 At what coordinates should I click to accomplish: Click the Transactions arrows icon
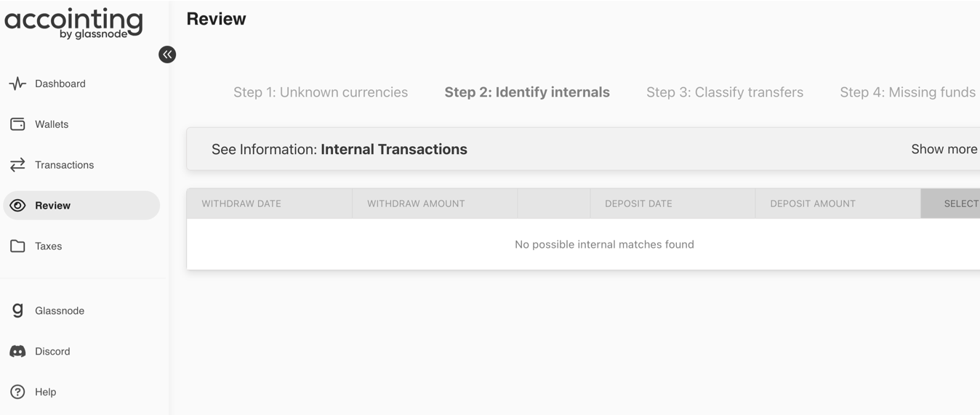tap(17, 165)
